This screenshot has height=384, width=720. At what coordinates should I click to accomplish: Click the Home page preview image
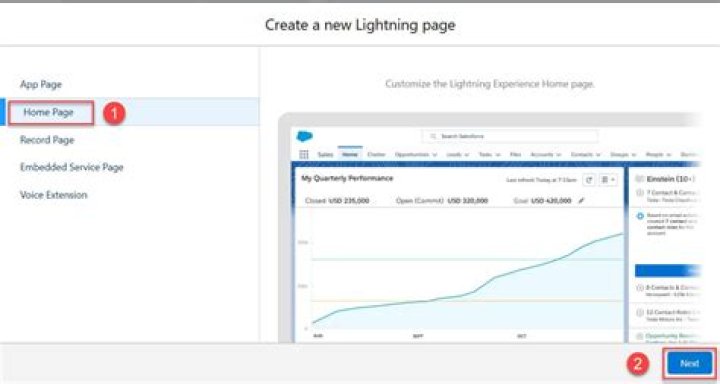click(489, 228)
